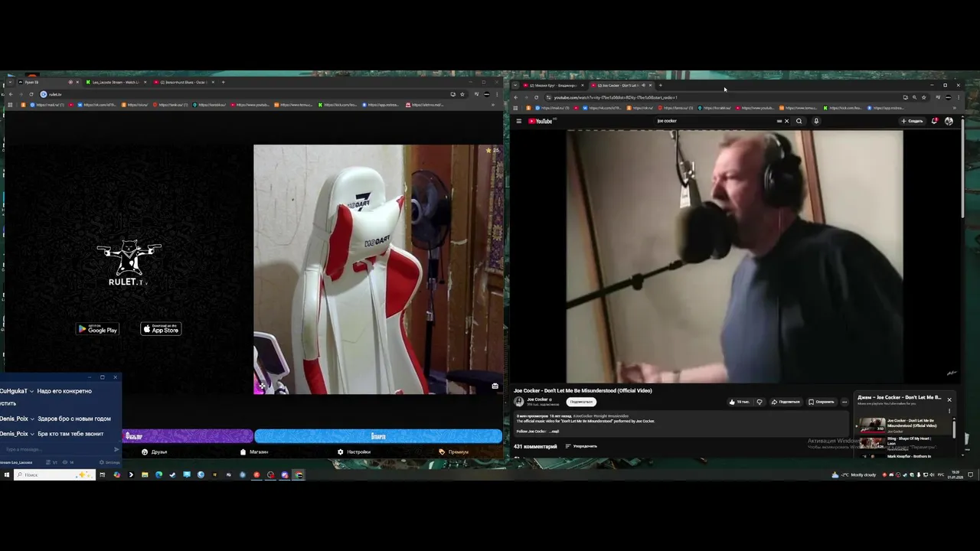Open more actions for the video

pos(844,402)
